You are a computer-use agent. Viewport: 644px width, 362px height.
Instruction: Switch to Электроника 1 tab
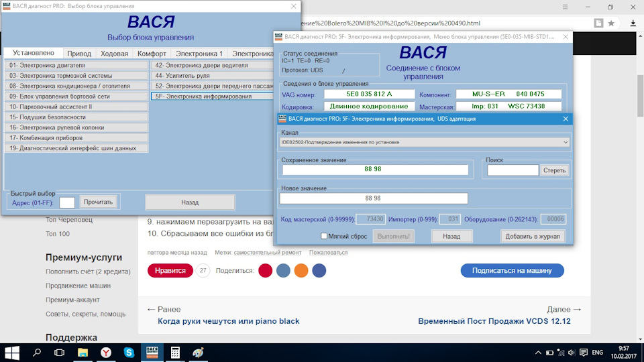click(199, 54)
